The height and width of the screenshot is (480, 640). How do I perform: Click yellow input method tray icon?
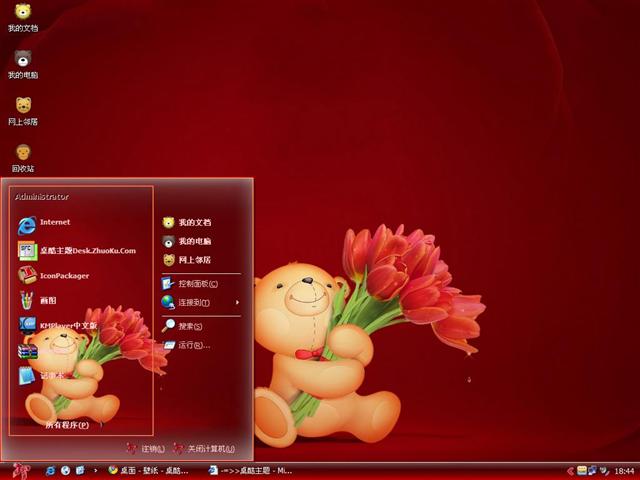pyautogui.click(x=582, y=471)
